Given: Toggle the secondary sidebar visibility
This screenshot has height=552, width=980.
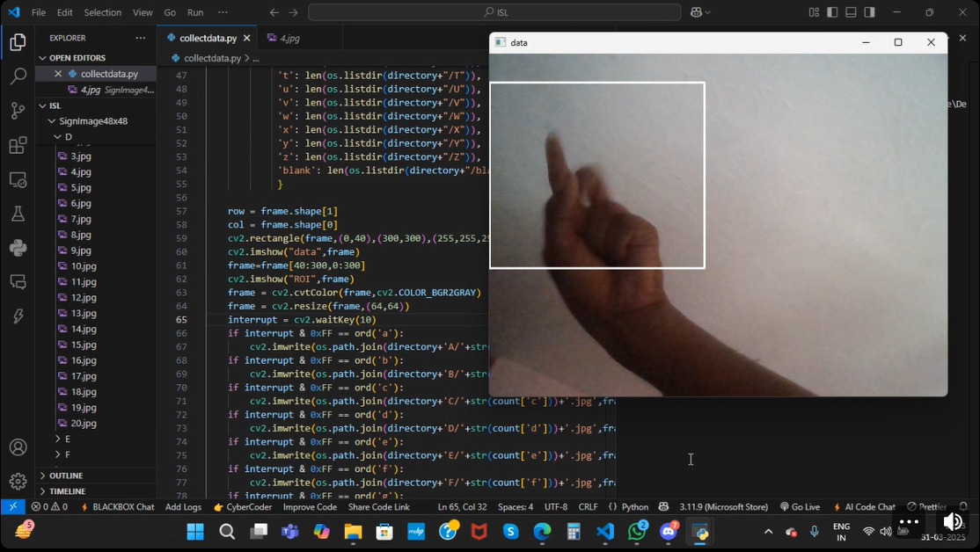Looking at the screenshot, I should pyautogui.click(x=869, y=11).
